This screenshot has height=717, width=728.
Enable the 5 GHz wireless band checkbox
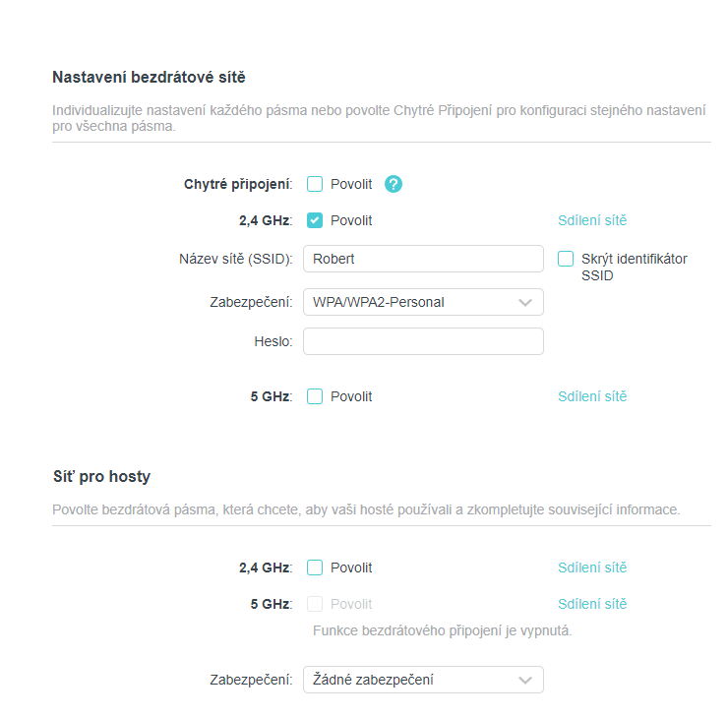click(x=315, y=396)
